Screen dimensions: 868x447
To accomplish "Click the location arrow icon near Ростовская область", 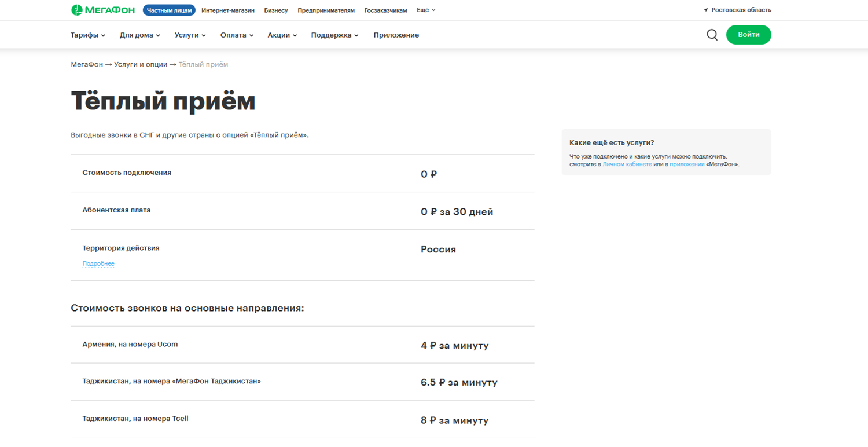I will (x=706, y=10).
